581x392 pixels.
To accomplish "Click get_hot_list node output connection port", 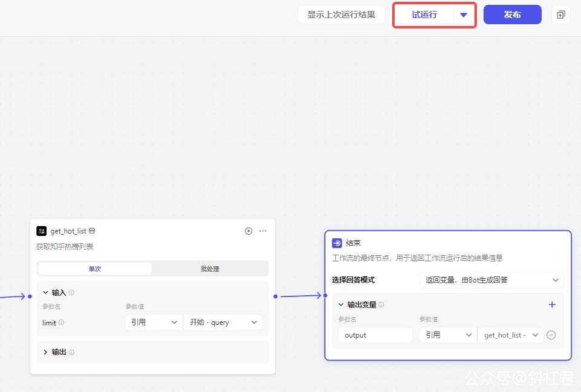I will (275, 296).
